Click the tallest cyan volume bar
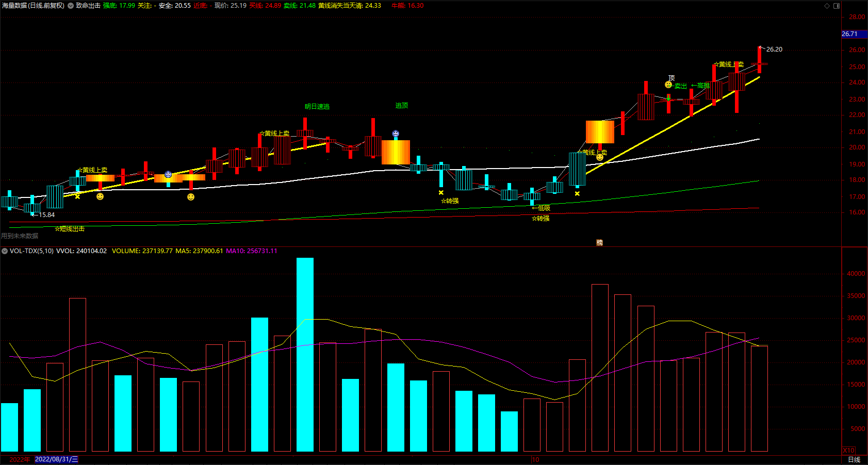 click(305, 355)
